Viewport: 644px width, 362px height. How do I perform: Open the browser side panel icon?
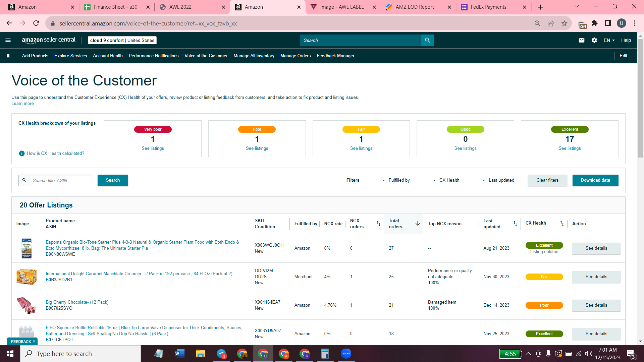click(x=608, y=23)
